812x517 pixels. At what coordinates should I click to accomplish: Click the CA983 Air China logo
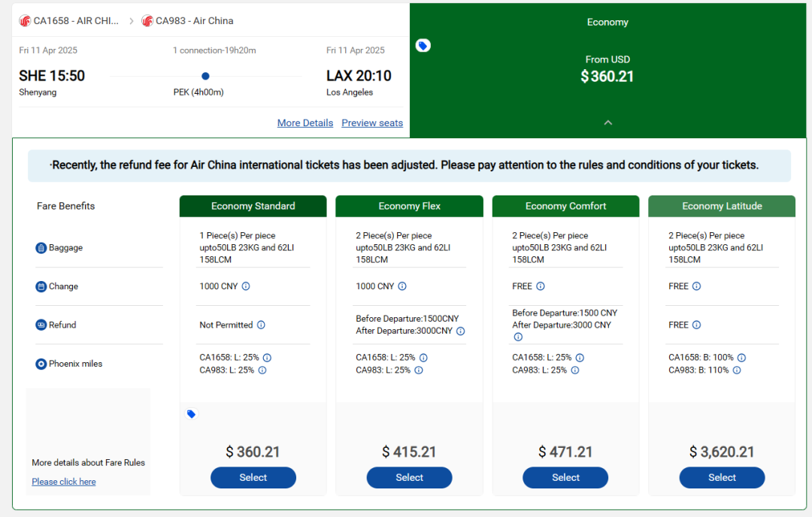pos(147,21)
